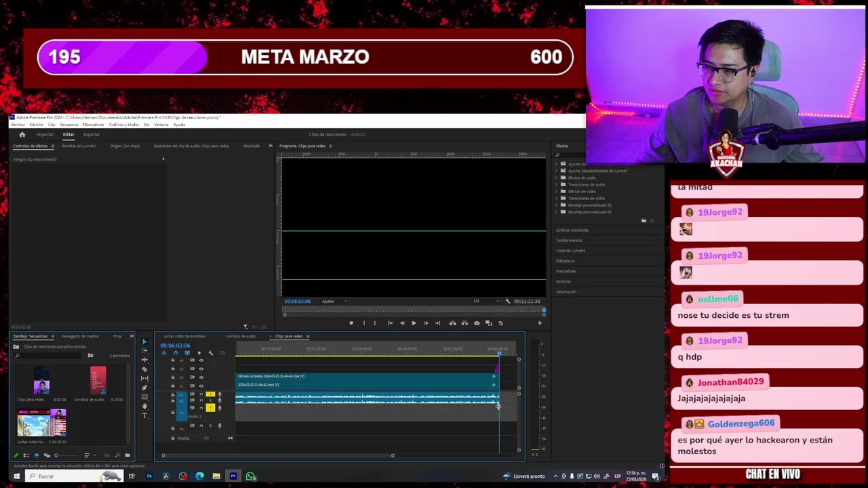This screenshot has height=488, width=868.
Task: Toggle solo on track A3
Action: (x=210, y=408)
